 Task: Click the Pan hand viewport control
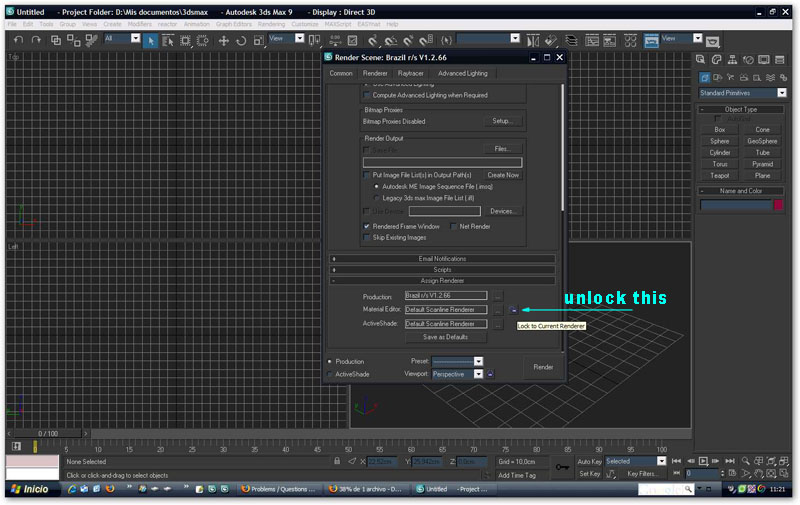click(x=759, y=474)
